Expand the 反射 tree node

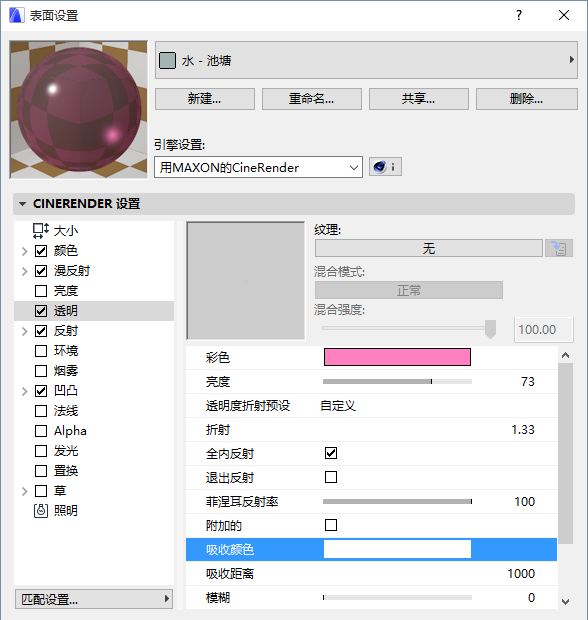(x=25, y=331)
